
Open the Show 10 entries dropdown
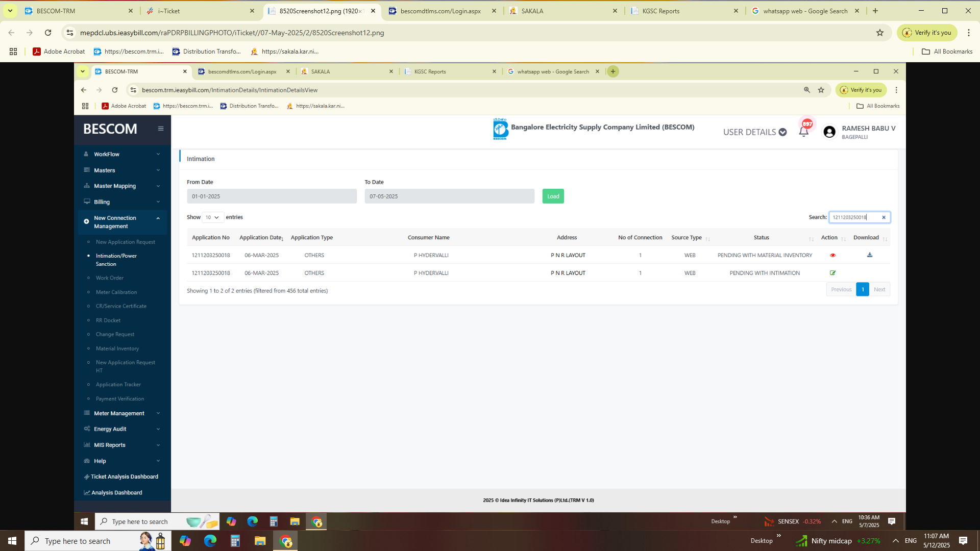click(213, 217)
